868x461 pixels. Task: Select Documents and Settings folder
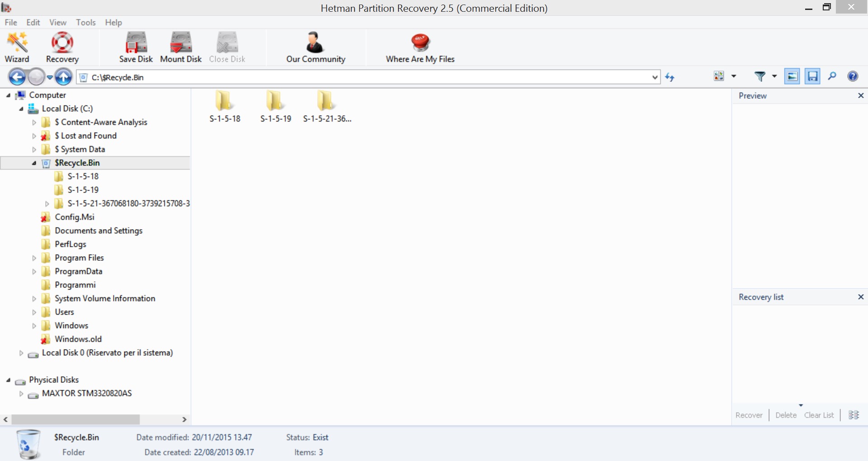(99, 230)
